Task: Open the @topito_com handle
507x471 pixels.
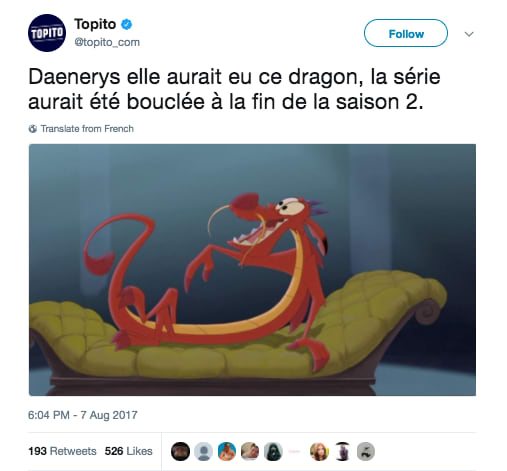Action: click(x=107, y=42)
